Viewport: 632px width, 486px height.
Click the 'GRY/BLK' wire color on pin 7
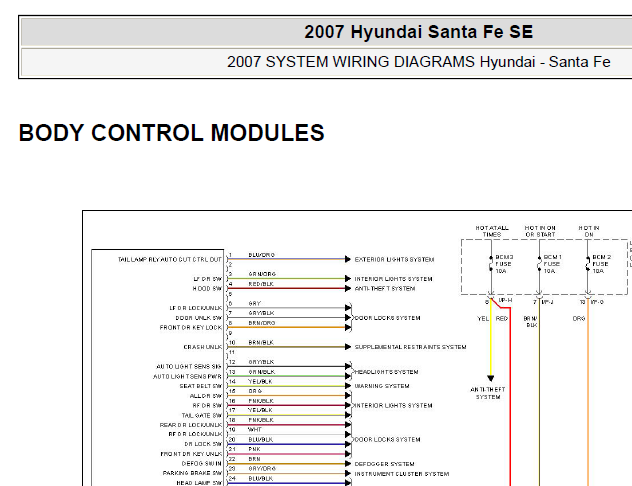coord(261,313)
